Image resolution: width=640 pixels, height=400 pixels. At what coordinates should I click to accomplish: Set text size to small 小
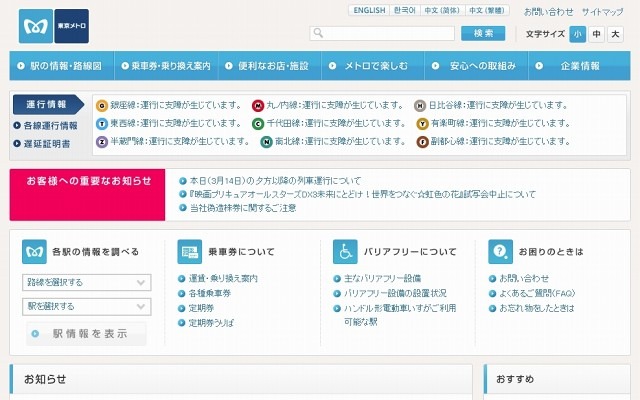[578, 34]
